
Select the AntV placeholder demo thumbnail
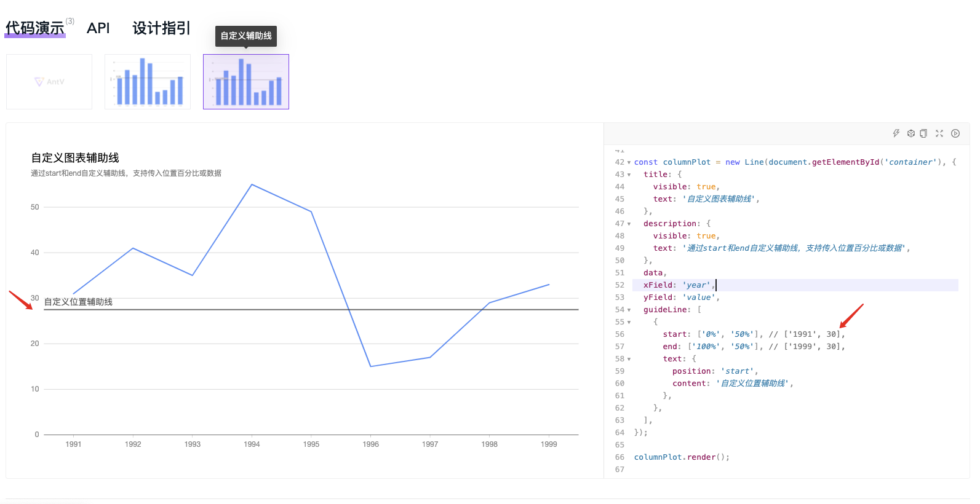coord(49,82)
